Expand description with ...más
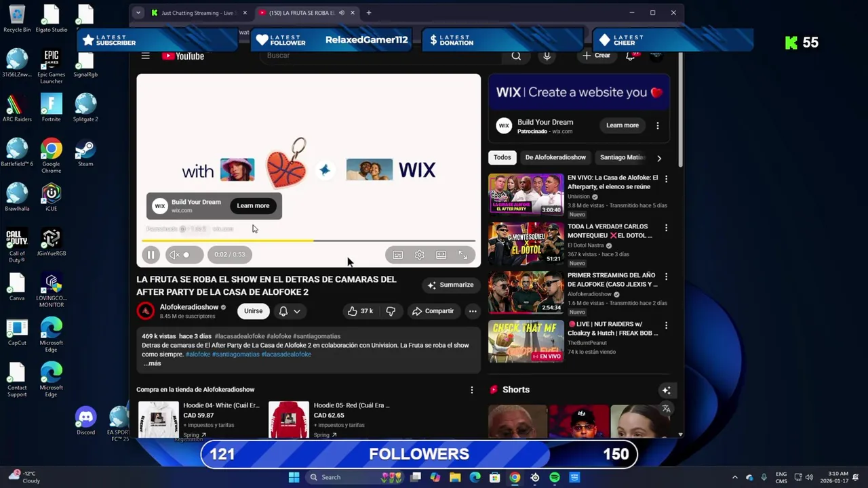Viewport: 868px width, 488px height. coord(152,363)
